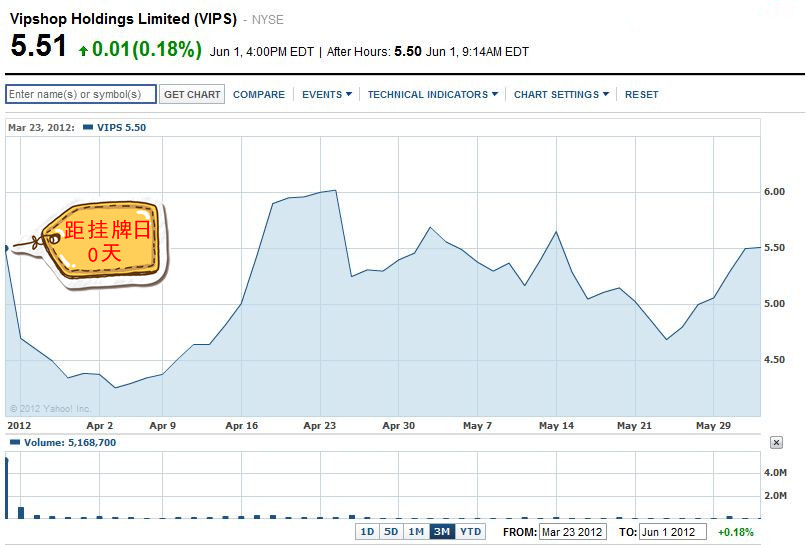Click the '2.0M' volume axis label
Viewport: 806px width, 545px height.
pyautogui.click(x=775, y=496)
